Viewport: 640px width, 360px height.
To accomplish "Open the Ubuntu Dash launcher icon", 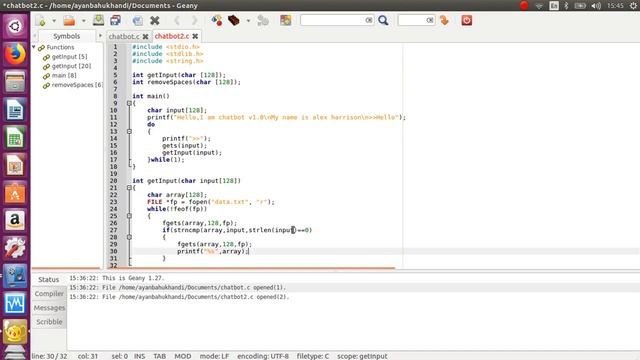I will [x=15, y=27].
